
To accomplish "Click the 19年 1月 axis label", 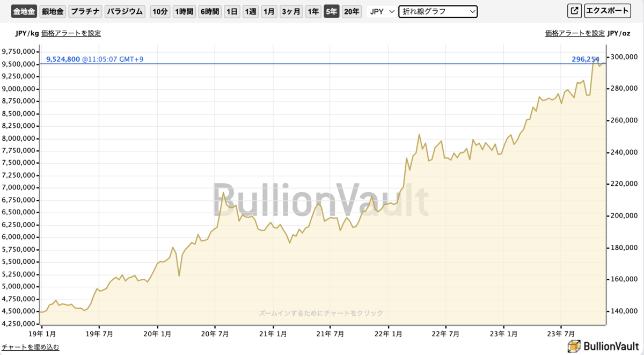I will coord(42,334).
